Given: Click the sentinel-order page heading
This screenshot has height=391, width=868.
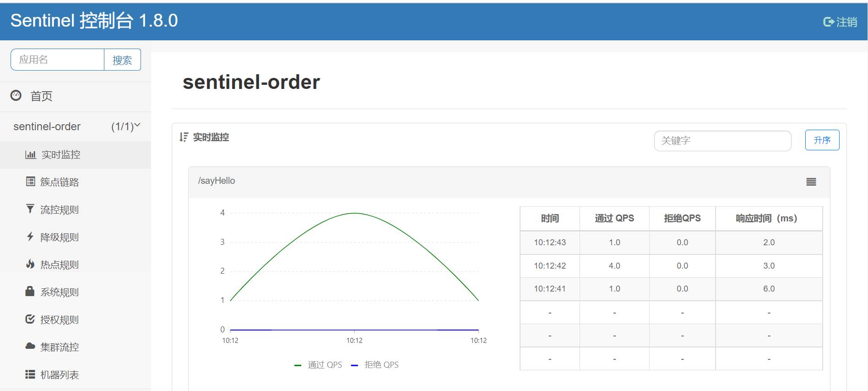Looking at the screenshot, I should coord(251,82).
